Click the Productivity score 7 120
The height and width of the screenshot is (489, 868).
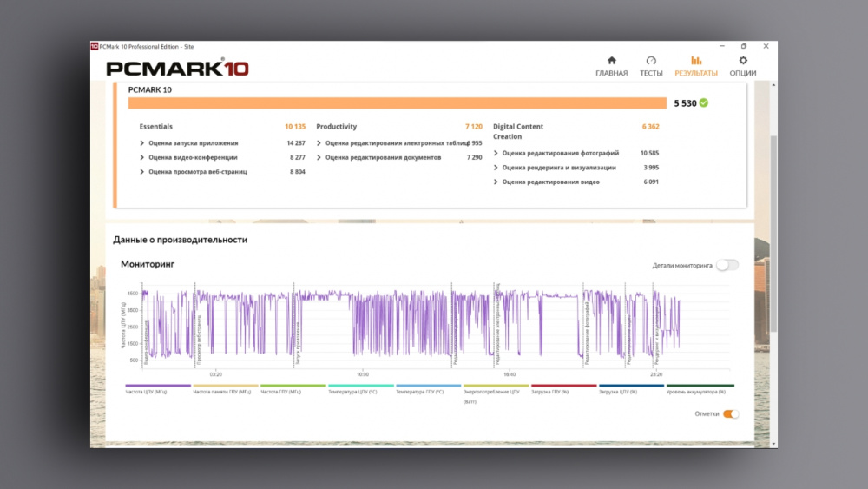474,126
